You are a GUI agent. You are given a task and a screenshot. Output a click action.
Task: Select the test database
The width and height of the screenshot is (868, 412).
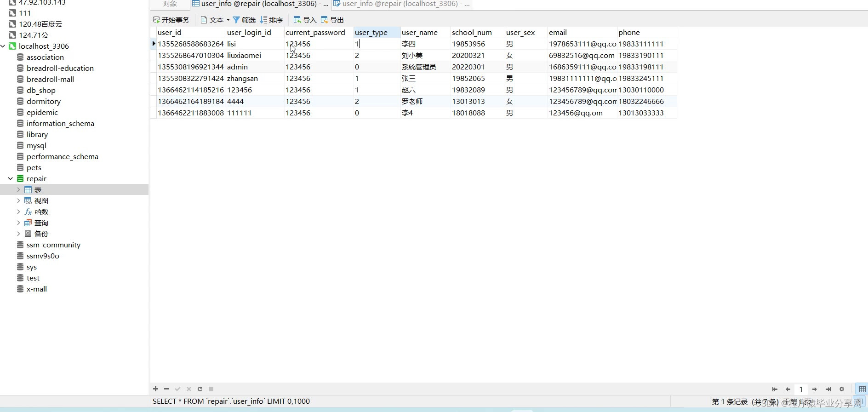[33, 278]
